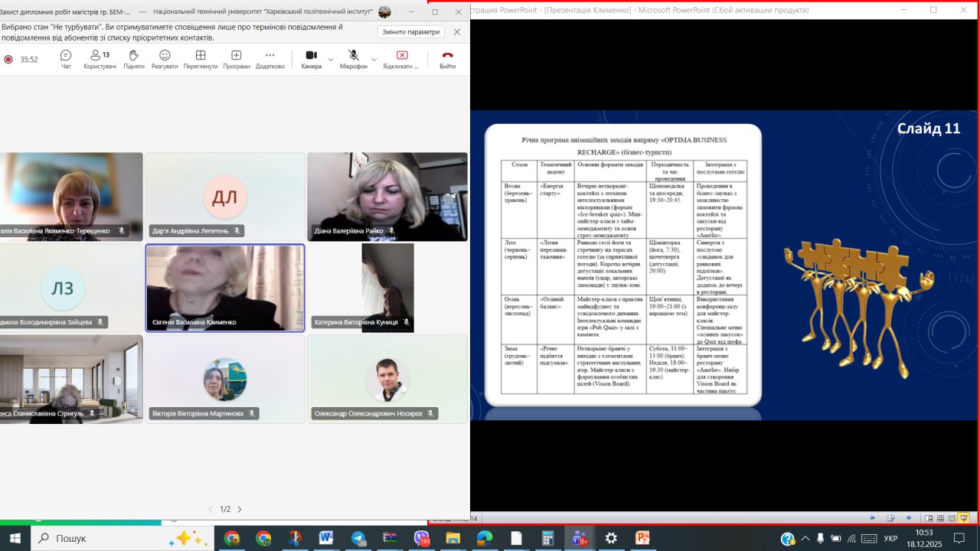The width and height of the screenshot is (980, 551).
Task: Dismiss the Не турбувати notification banner
Action: point(457,32)
